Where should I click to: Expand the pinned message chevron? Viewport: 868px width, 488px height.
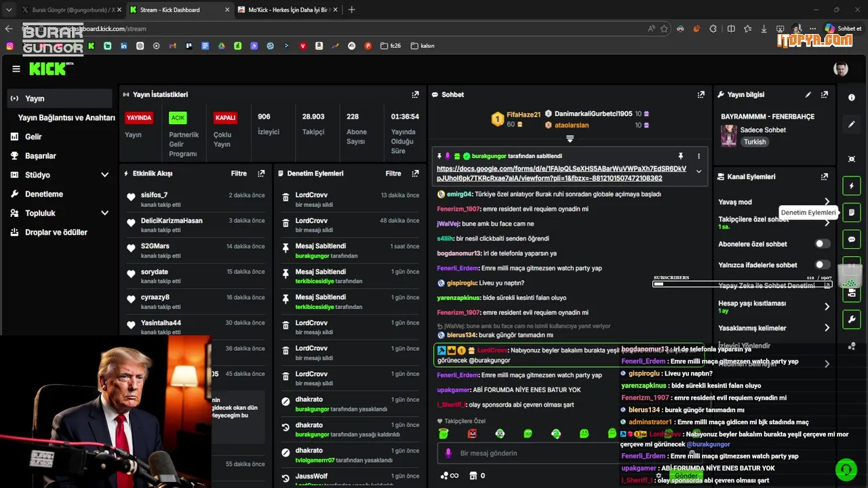698,171
